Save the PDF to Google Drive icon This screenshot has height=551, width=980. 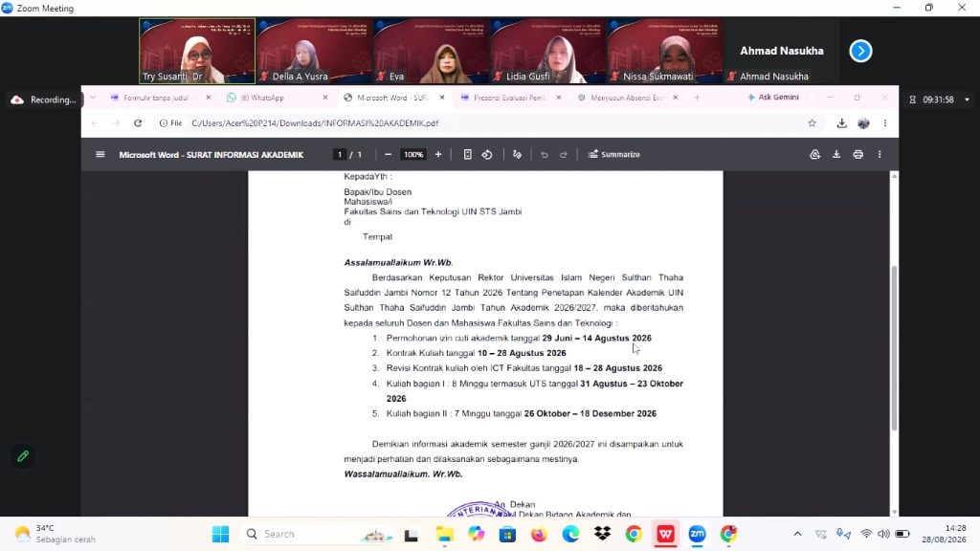815,154
